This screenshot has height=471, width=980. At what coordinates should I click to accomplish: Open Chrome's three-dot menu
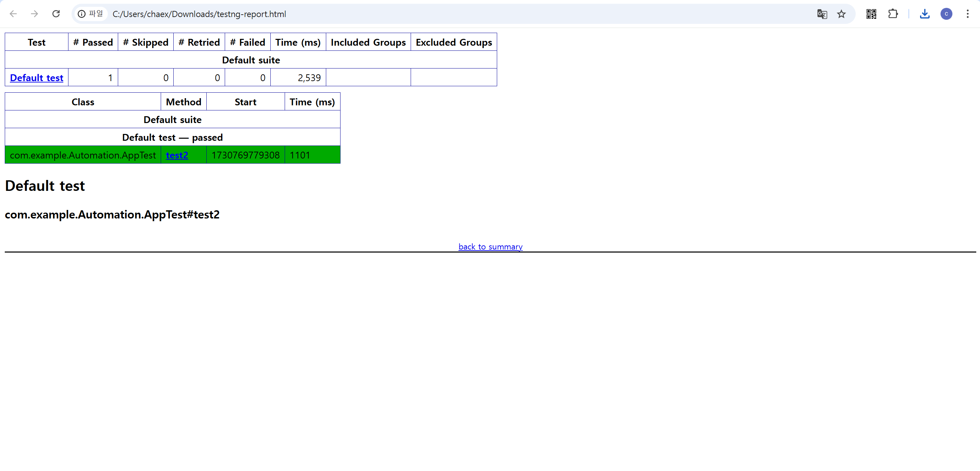(x=967, y=14)
